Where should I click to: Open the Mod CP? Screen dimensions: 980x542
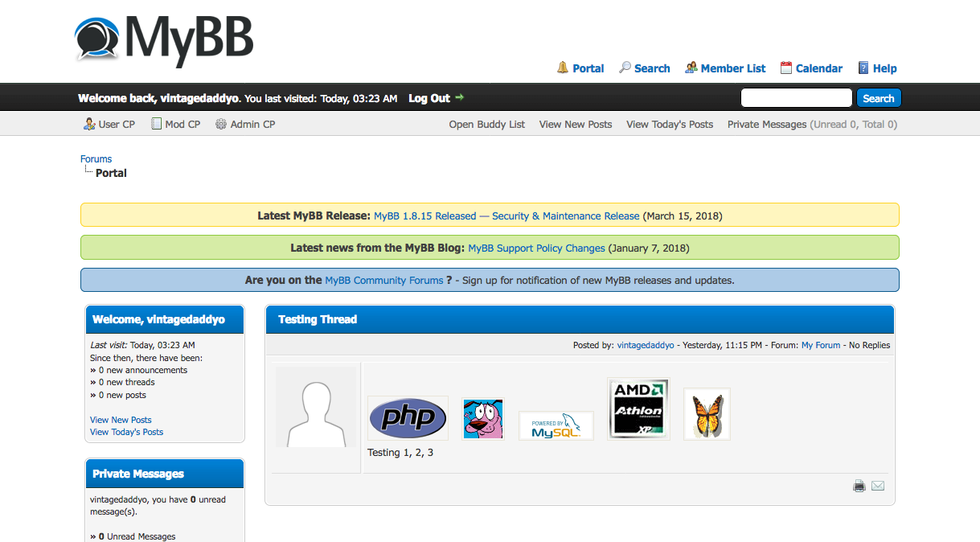[x=182, y=125]
